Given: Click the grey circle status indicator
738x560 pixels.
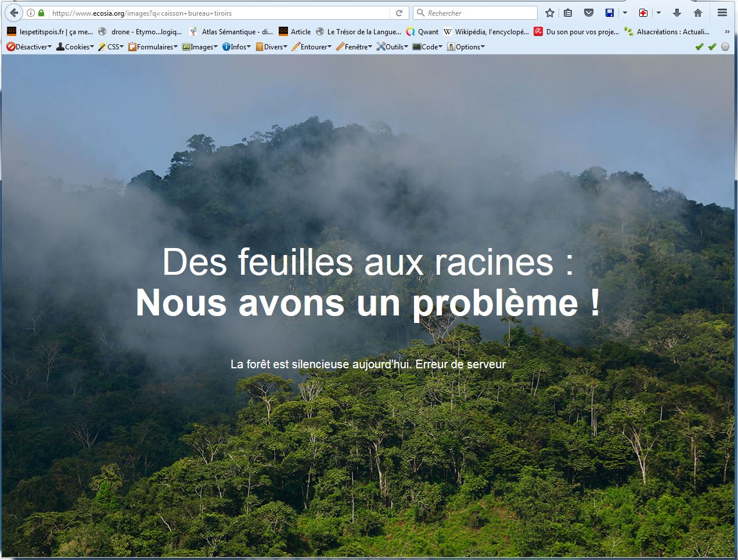Looking at the screenshot, I should [725, 47].
